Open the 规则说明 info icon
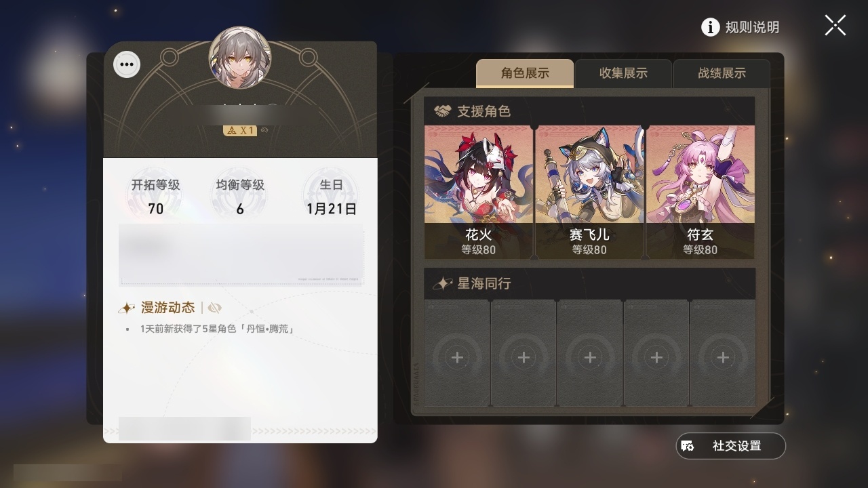The height and width of the screenshot is (488, 868). click(x=710, y=27)
